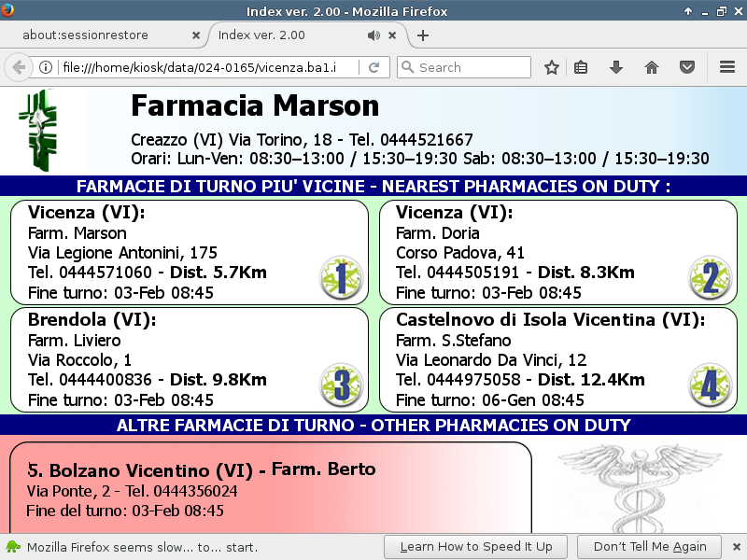This screenshot has width=747, height=560.
Task: Show bookmarks list icon
Action: (581, 67)
